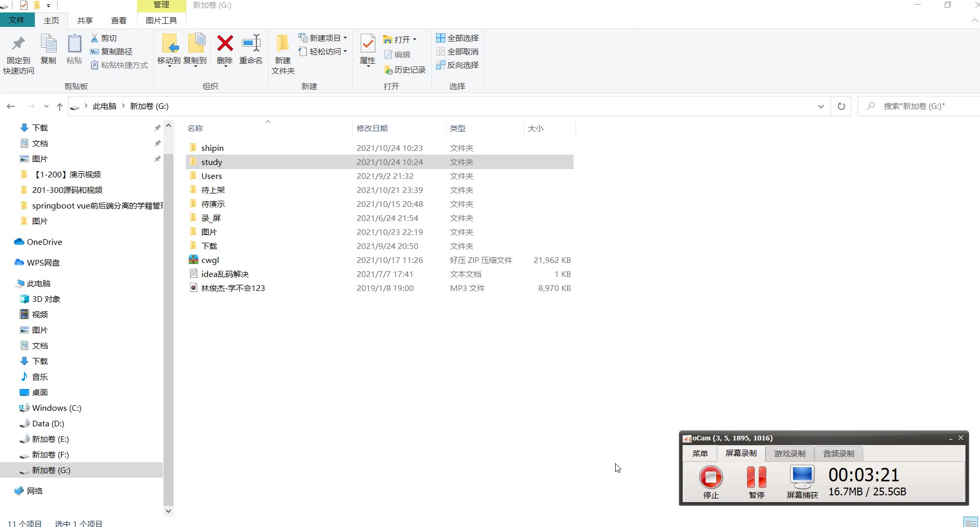Viewport: 980px width, 527px height.
Task: Invert the current selection
Action: pos(457,65)
